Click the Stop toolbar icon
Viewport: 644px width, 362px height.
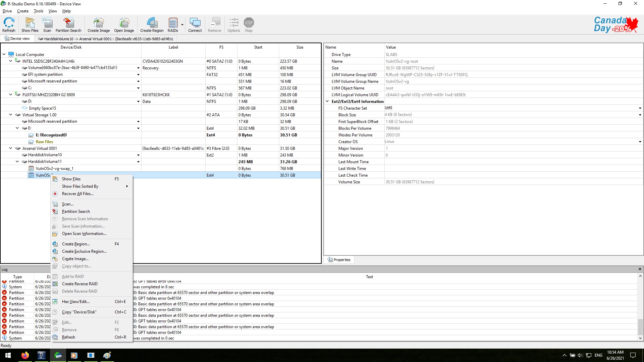[x=249, y=25]
